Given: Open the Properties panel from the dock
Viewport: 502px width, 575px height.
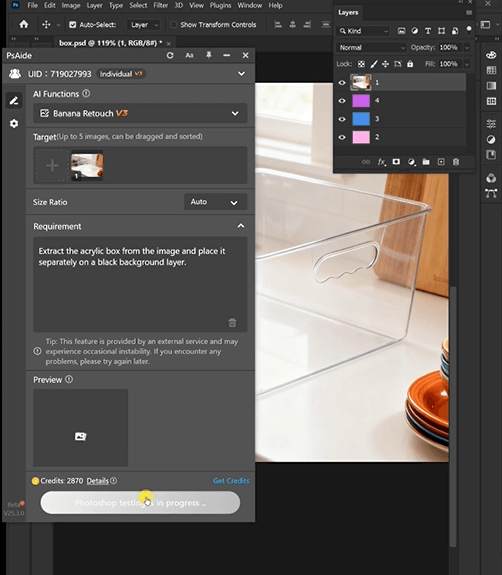Looking at the screenshot, I should (x=491, y=124).
